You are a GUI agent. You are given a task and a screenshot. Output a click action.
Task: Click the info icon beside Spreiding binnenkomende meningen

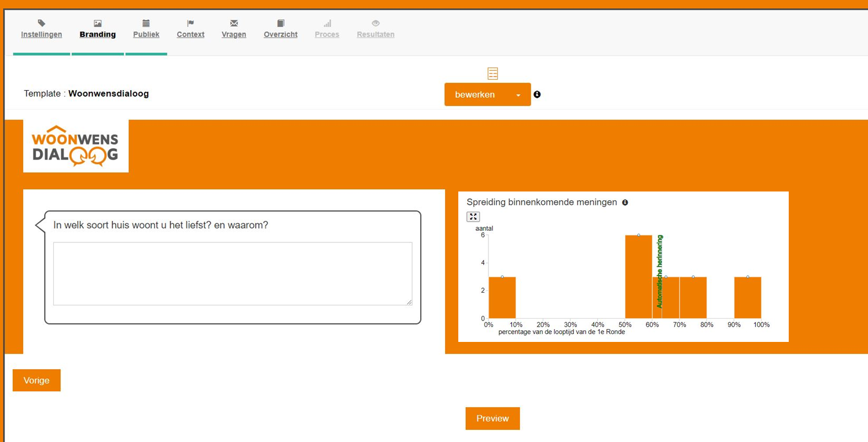click(625, 202)
